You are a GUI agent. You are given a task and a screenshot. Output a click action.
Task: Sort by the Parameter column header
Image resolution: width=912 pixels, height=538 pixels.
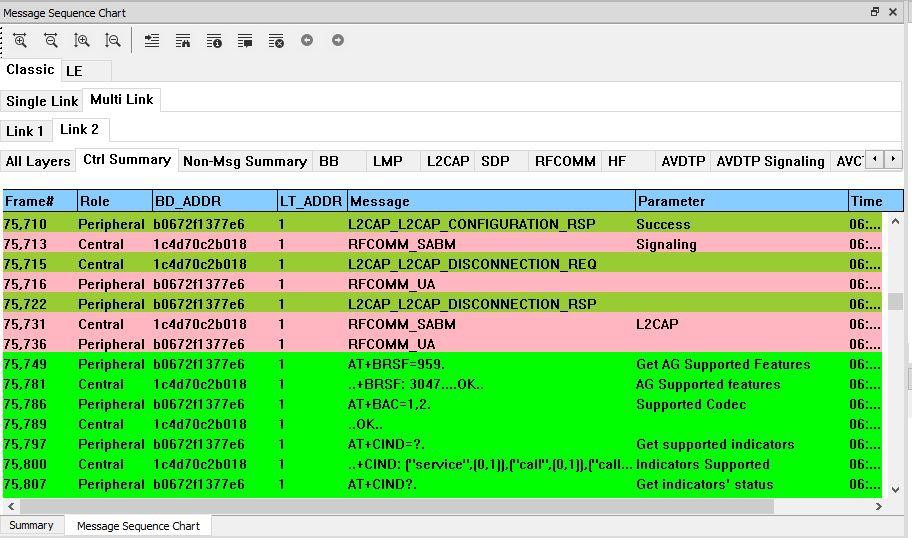[x=742, y=201]
